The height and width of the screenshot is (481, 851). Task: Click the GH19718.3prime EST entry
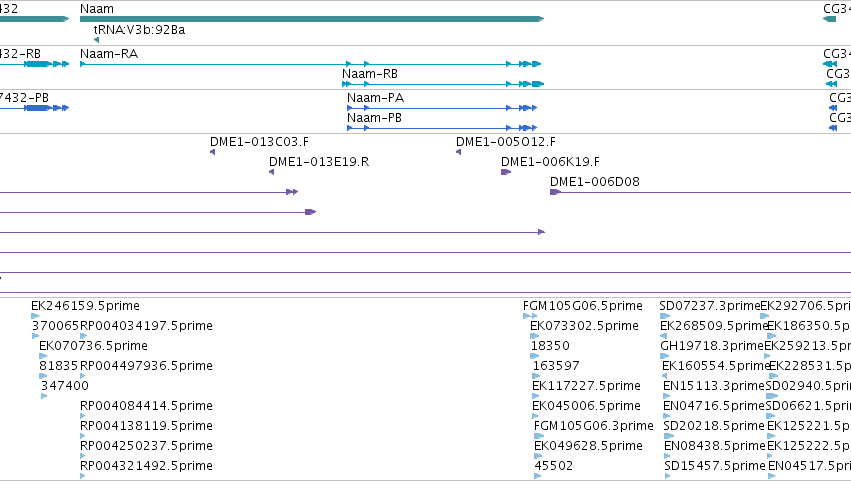tap(712, 346)
